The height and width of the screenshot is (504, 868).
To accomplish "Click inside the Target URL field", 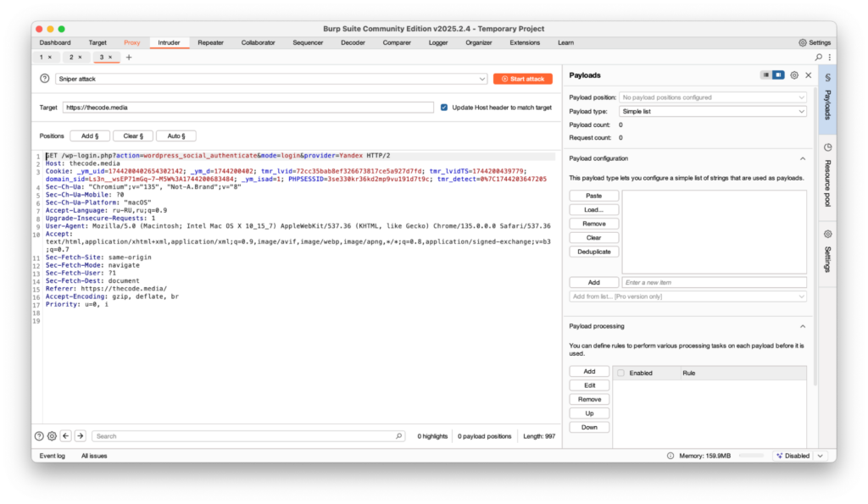I will click(246, 108).
